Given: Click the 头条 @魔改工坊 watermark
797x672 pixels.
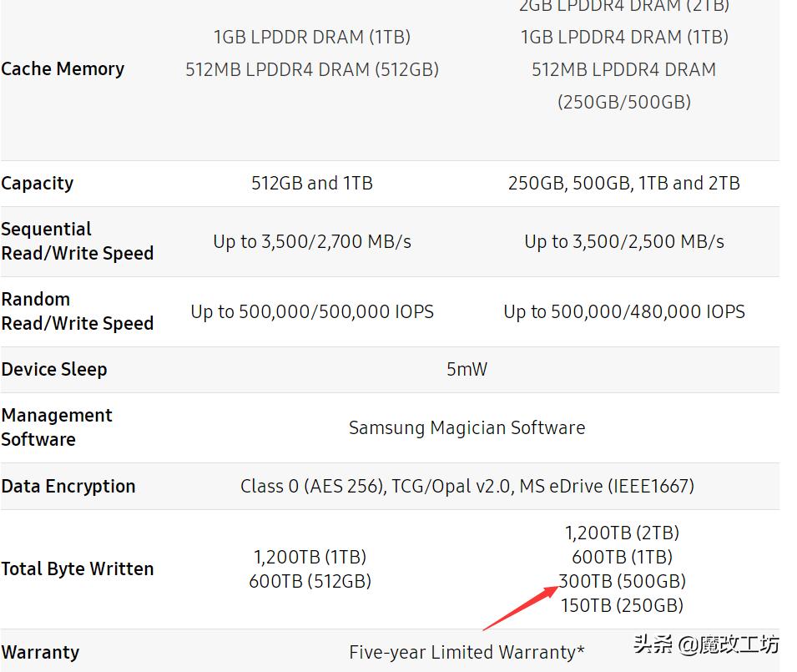Looking at the screenshot, I should click(706, 644).
